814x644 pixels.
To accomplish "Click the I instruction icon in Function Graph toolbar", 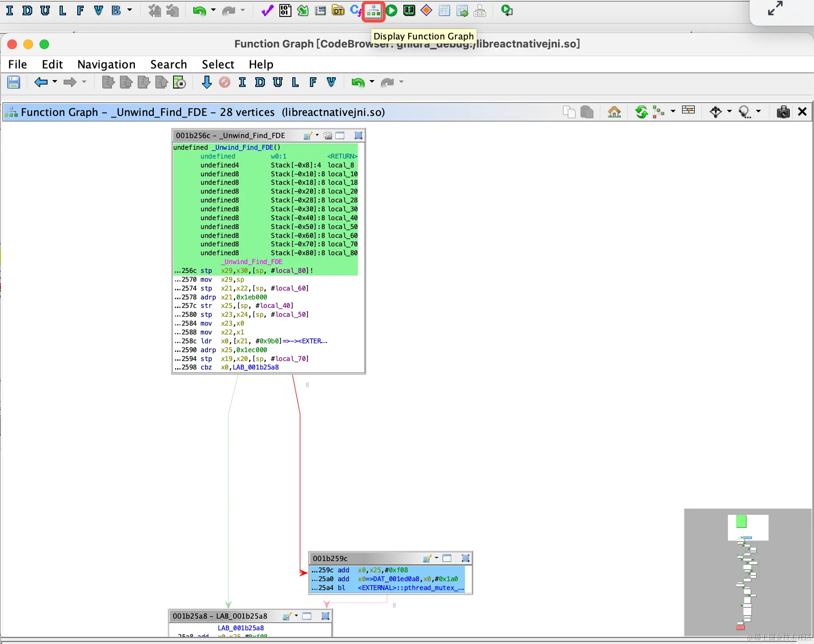I will coord(242,83).
